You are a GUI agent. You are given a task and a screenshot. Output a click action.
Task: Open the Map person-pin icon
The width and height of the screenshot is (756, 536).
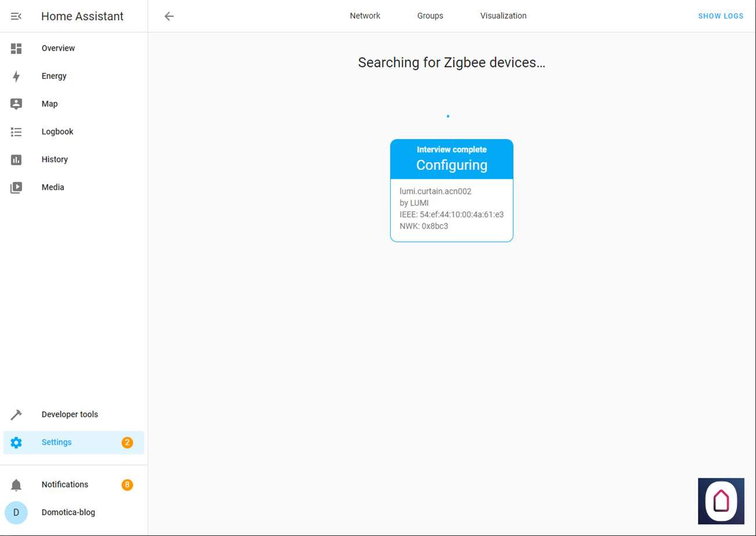tap(16, 104)
